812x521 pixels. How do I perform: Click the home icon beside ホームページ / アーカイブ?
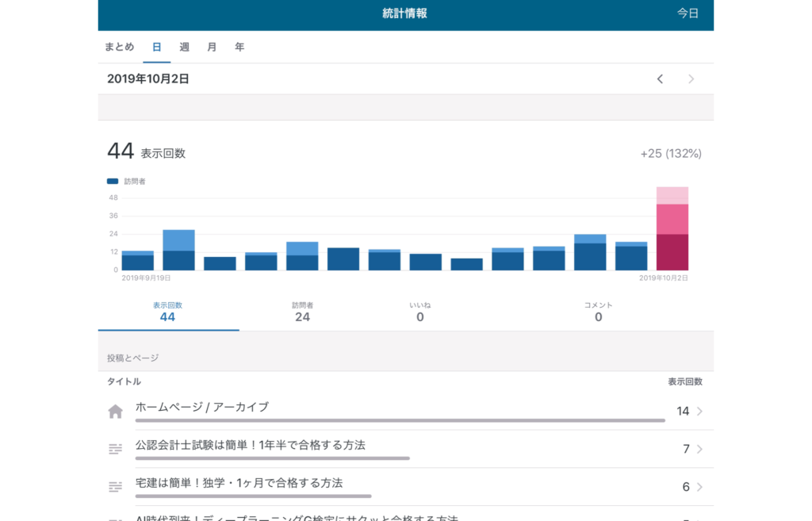tap(116, 411)
